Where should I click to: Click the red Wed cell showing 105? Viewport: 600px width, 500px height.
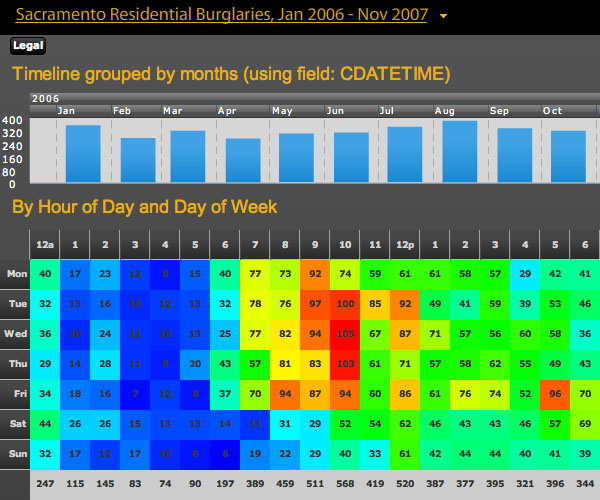tap(346, 334)
